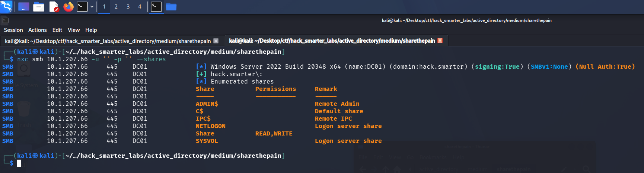Click the 'Null Auth:True' text
644x173 pixels.
pos(605,67)
